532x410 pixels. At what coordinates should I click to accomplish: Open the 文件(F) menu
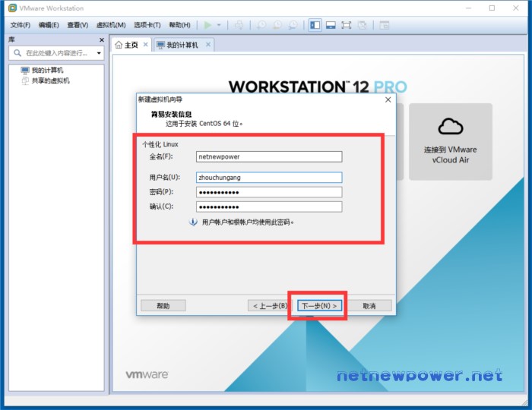(x=20, y=25)
